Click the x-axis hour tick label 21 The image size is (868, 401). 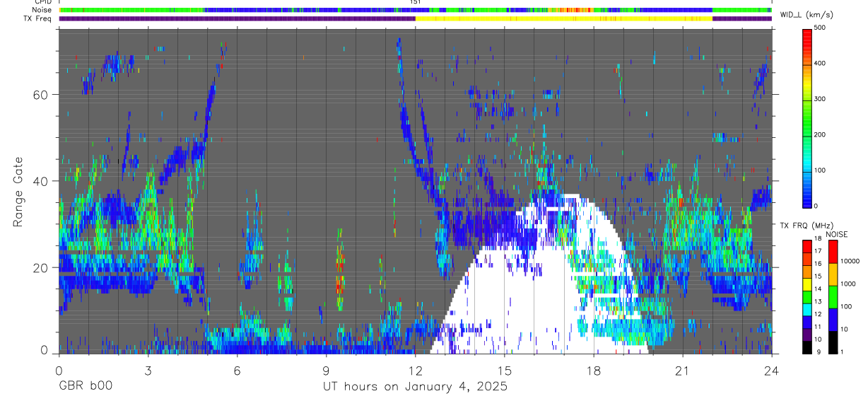tap(682, 371)
